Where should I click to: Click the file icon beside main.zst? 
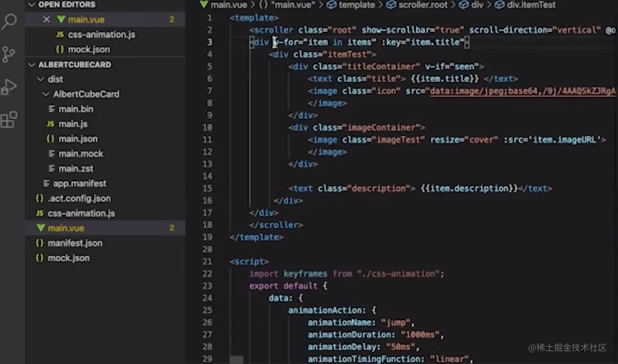tap(52, 168)
